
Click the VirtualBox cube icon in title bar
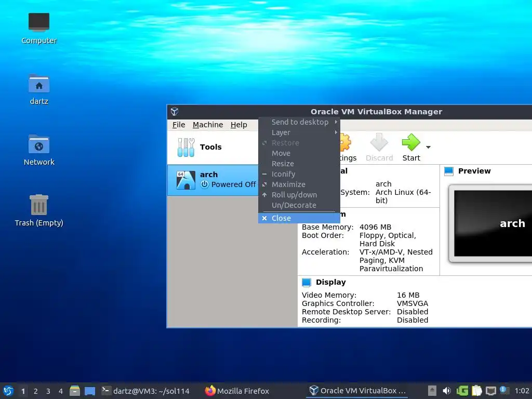pos(175,112)
